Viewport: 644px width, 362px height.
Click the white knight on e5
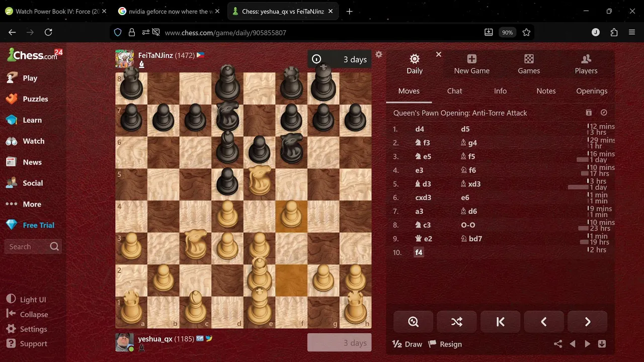pyautogui.click(x=260, y=181)
